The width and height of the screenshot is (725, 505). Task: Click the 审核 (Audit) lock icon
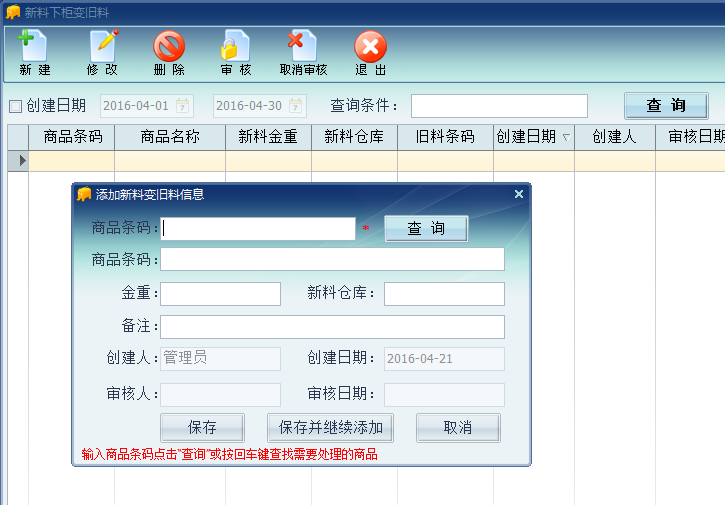(235, 46)
